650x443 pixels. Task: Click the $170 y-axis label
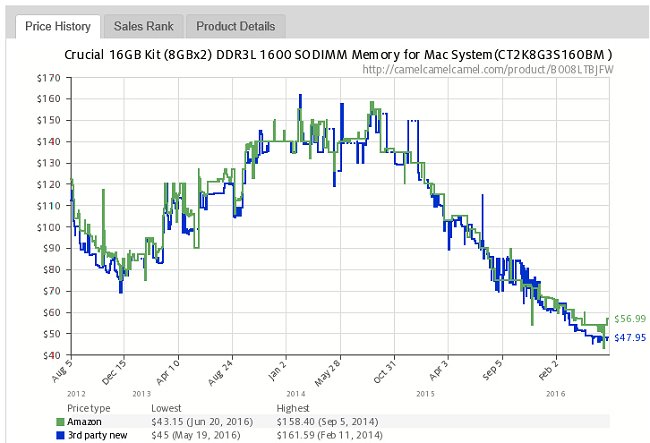click(x=49, y=78)
